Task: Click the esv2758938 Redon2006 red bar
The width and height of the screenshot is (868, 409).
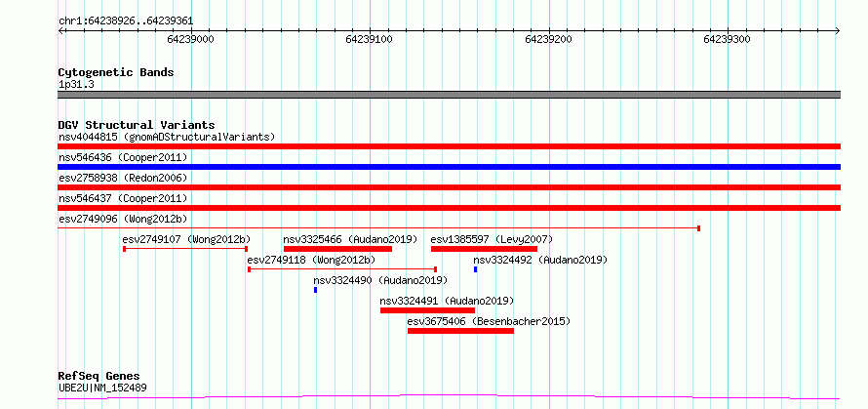Action: pos(449,187)
